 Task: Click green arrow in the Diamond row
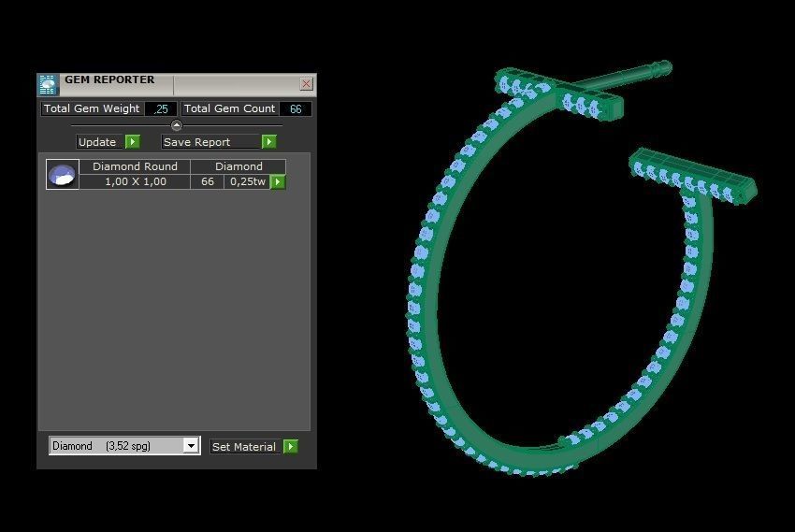(278, 182)
